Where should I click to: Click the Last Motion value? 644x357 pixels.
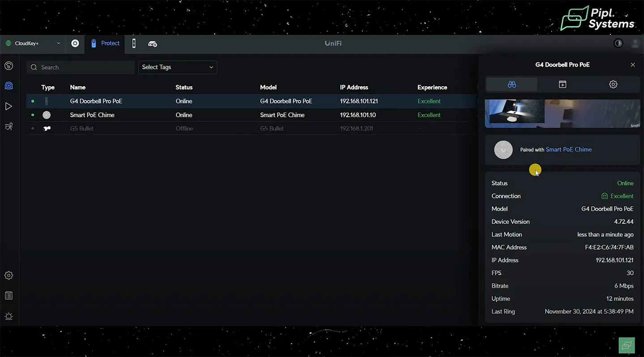point(605,235)
